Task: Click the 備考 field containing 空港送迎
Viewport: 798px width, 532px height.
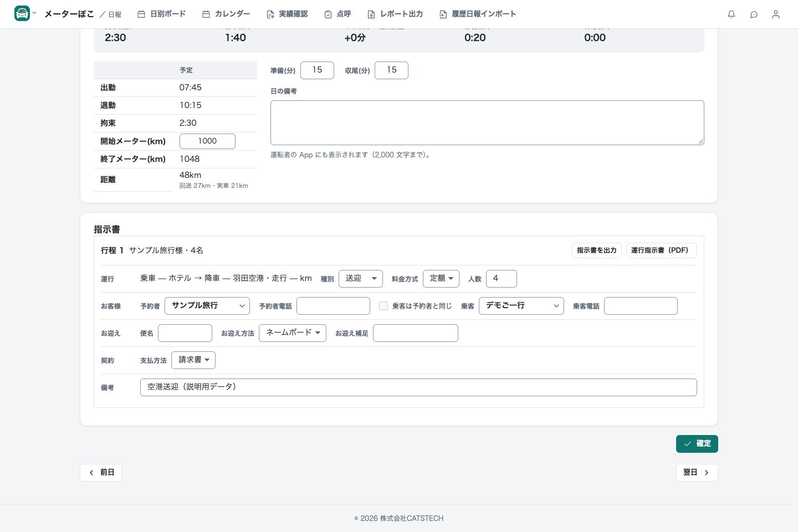Action: coord(418,387)
